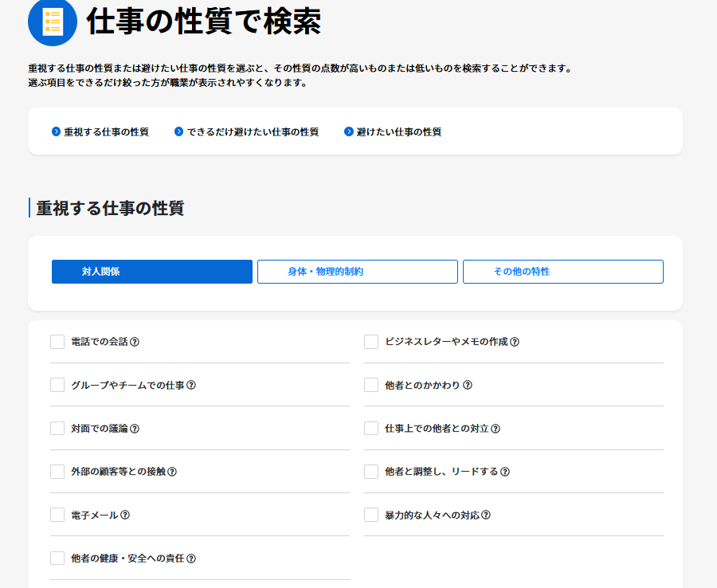Screen dimensions: 717x588
Task: Check the 電子メール checkbox
Action: (57, 515)
